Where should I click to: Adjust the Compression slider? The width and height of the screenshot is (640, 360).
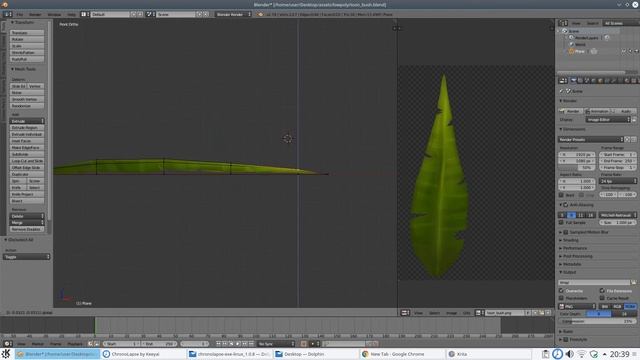[x=597, y=321]
